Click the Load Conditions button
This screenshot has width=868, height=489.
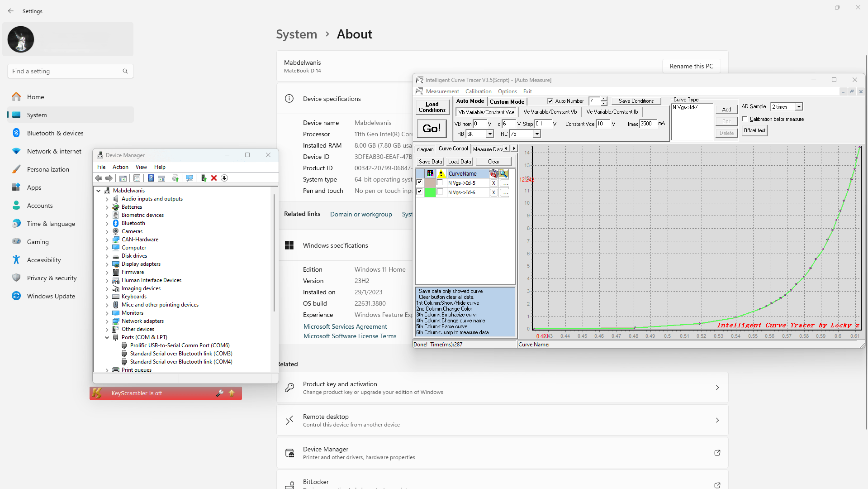click(432, 107)
